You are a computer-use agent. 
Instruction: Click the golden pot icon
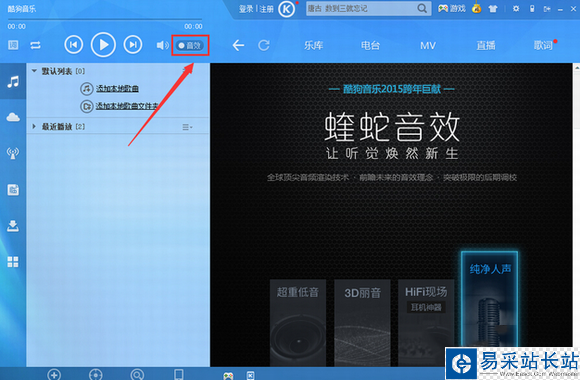(x=476, y=8)
